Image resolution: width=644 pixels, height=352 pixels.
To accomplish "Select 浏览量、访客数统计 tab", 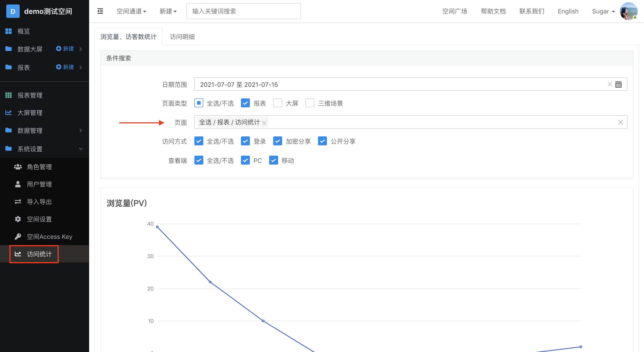I will [x=129, y=37].
